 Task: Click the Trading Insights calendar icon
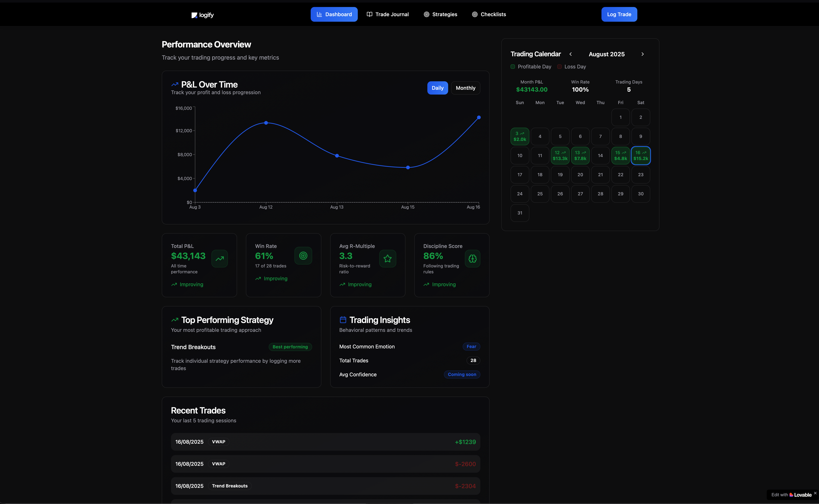[343, 320]
